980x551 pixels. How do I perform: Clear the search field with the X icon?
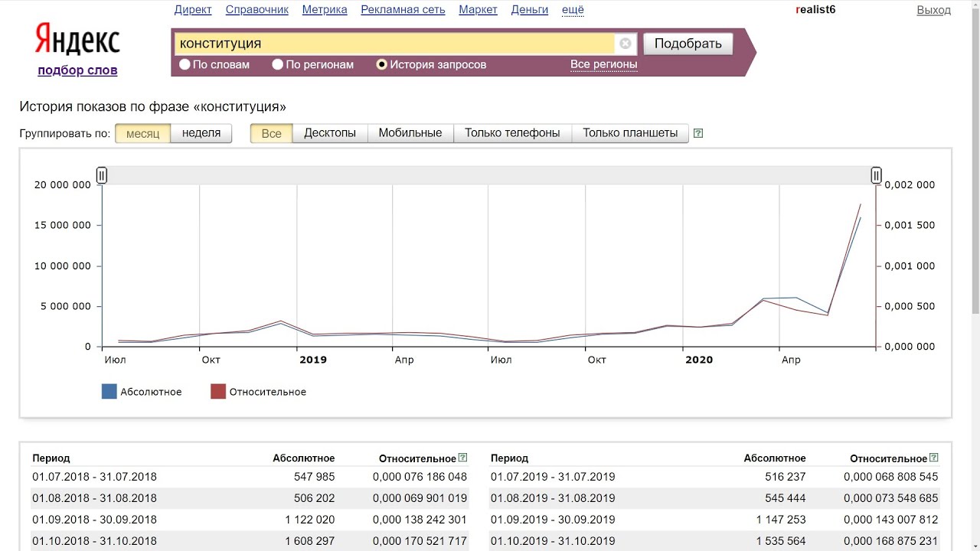(626, 44)
